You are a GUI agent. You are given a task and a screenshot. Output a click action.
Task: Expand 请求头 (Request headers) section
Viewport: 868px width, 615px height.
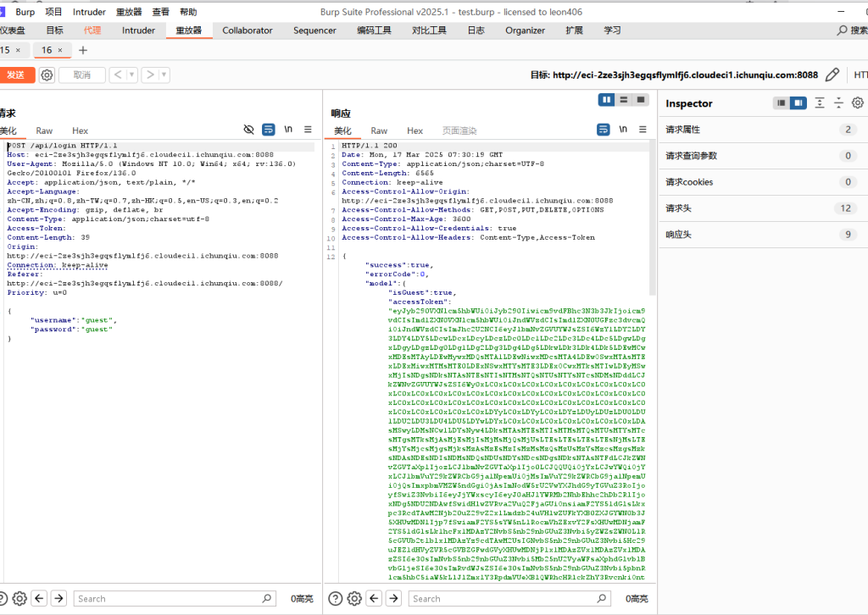(x=764, y=208)
